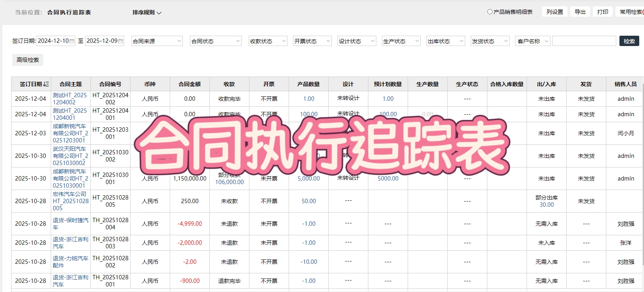The height and width of the screenshot is (292, 644).
Task: Select the 产品销售明细表 radio button
Action: point(490,12)
